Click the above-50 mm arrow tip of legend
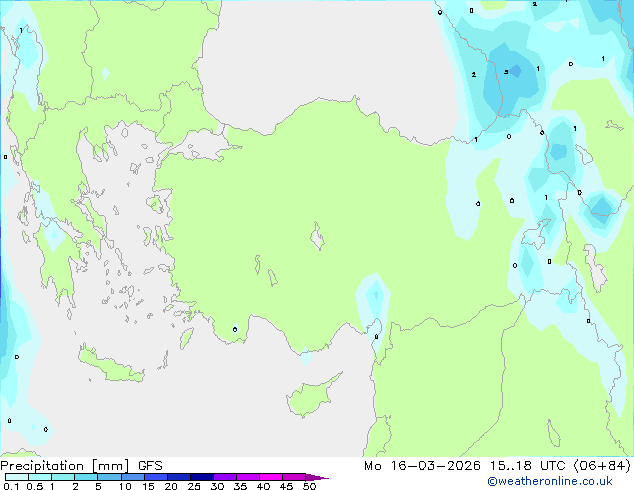Viewport: 634px width, 490px height. [x=317, y=477]
